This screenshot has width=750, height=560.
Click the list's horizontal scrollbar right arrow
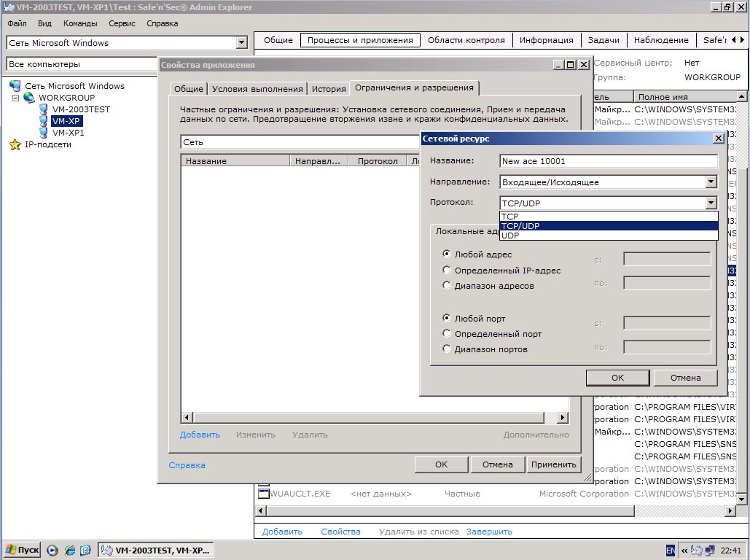click(562, 418)
